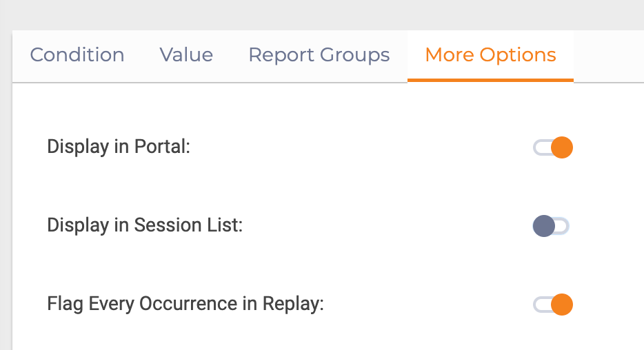Click the light track of Session List switch
Image resolution: width=644 pixels, height=350 pixels.
tap(563, 226)
